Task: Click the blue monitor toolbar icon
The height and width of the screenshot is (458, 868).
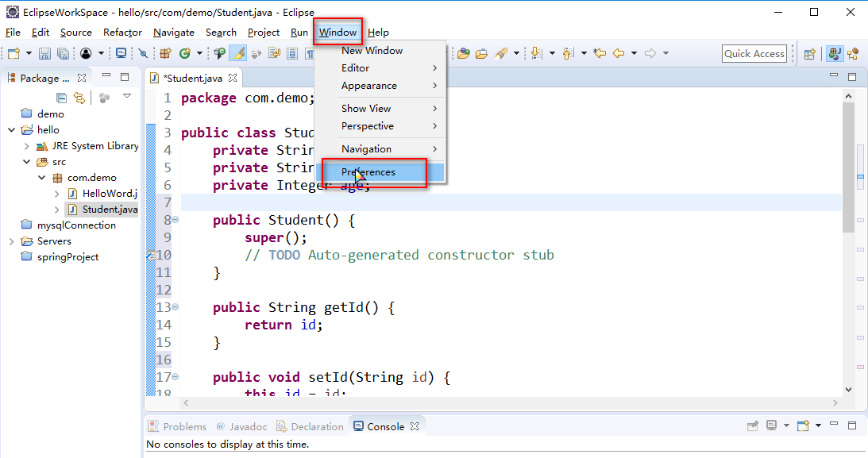Action: click(121, 53)
